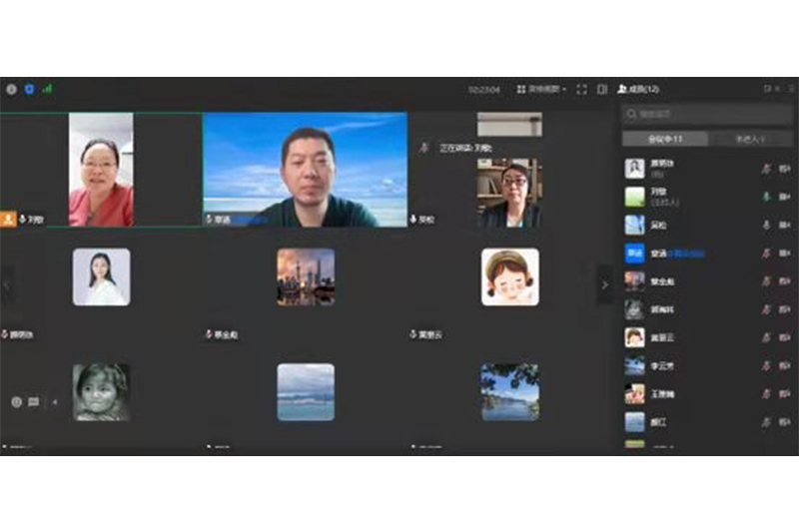Click the pale seascape avatar in grid
This screenshot has width=799, height=532.
(x=306, y=392)
